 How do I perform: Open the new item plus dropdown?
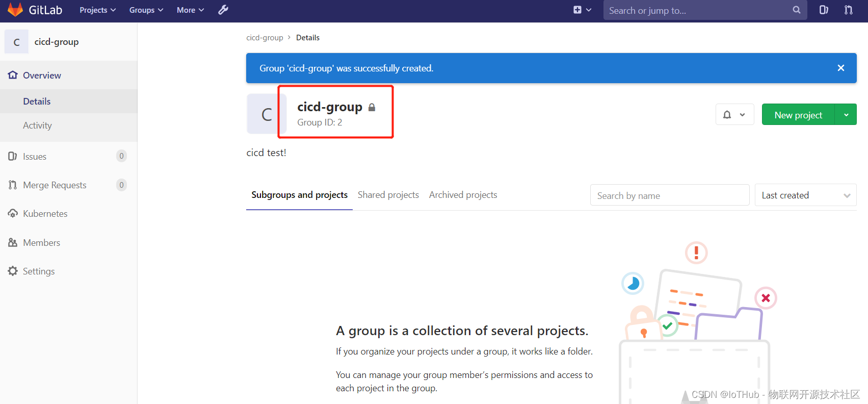582,10
